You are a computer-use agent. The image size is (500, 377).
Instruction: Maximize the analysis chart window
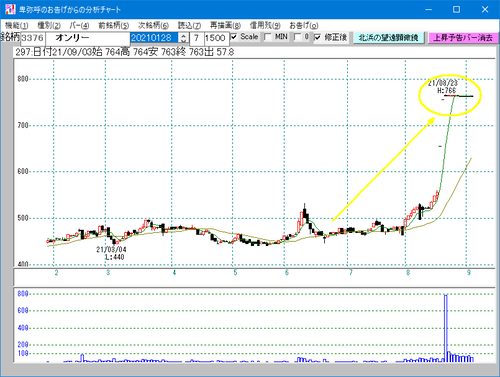click(x=456, y=9)
